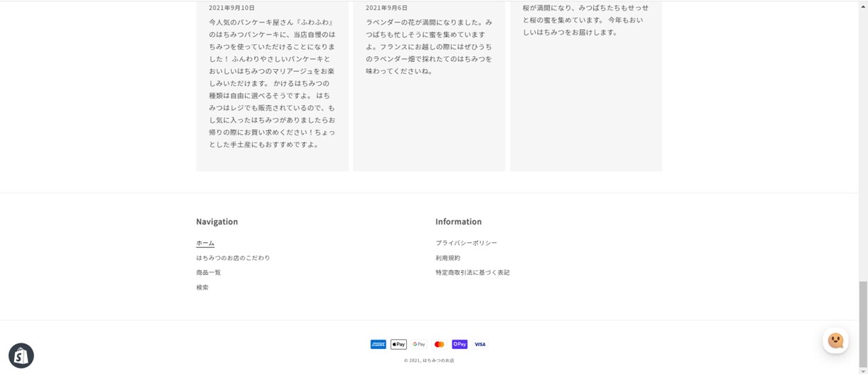Click the lavender blossom news text
This screenshot has height=374, width=868.
point(429,47)
